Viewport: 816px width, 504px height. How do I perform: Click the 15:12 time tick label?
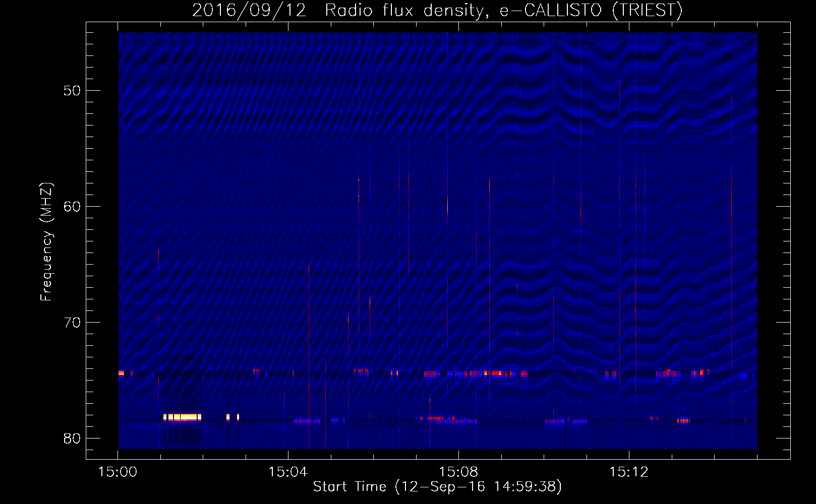coord(629,472)
